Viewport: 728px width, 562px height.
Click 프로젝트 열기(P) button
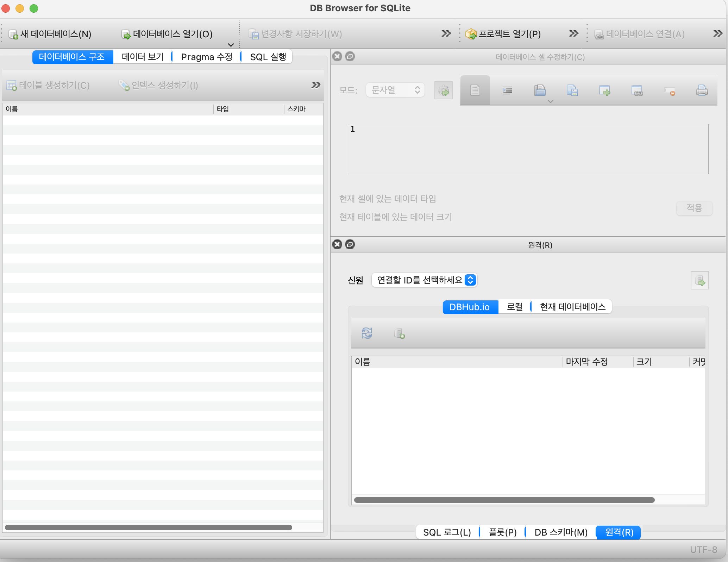point(503,34)
